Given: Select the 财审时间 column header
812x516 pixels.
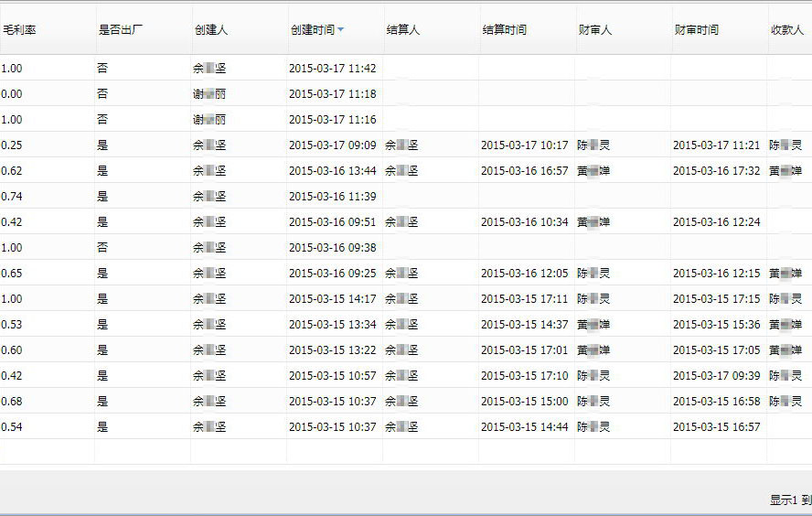Looking at the screenshot, I should click(696, 30).
